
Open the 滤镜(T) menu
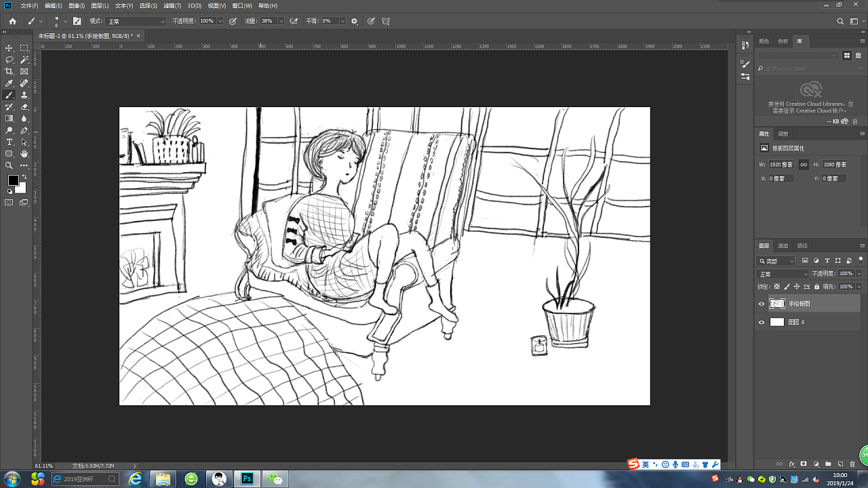[172, 5]
